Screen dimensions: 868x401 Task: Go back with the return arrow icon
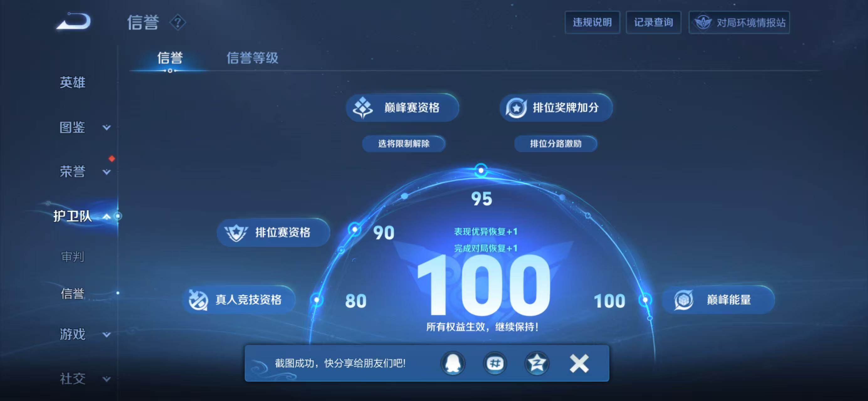(x=73, y=21)
